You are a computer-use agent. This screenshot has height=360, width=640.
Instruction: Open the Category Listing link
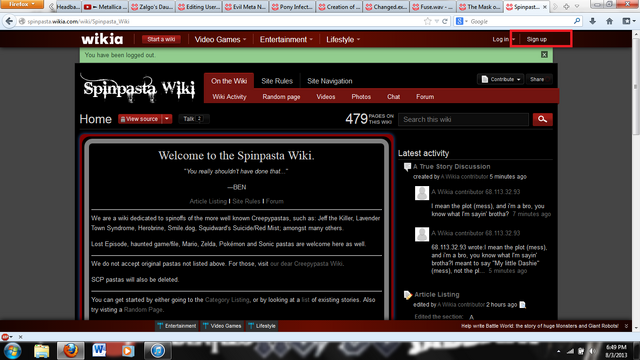[x=227, y=300]
